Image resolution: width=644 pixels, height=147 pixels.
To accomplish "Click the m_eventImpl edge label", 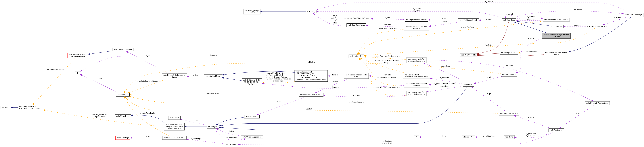I will pyautogui.click(x=195, y=139).
